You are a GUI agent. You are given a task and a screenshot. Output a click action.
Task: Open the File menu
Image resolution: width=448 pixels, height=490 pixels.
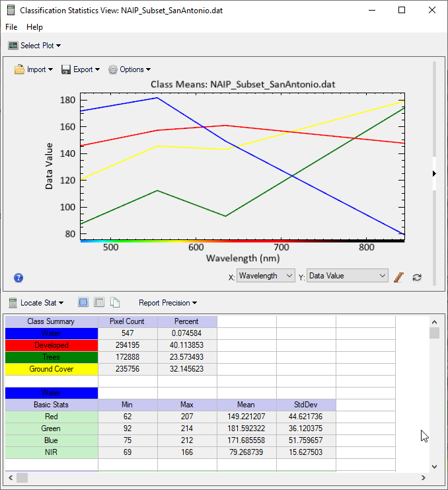[x=13, y=27]
